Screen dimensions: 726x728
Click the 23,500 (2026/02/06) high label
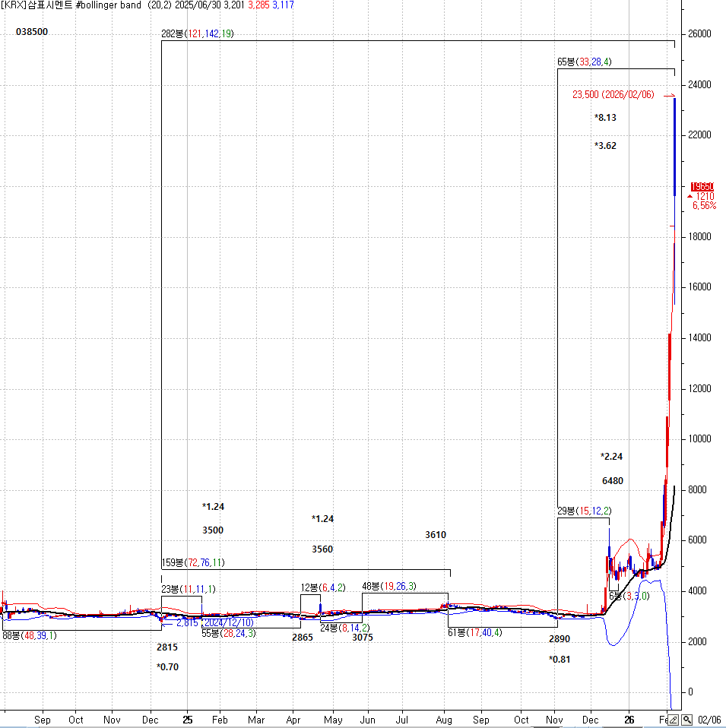(x=613, y=95)
